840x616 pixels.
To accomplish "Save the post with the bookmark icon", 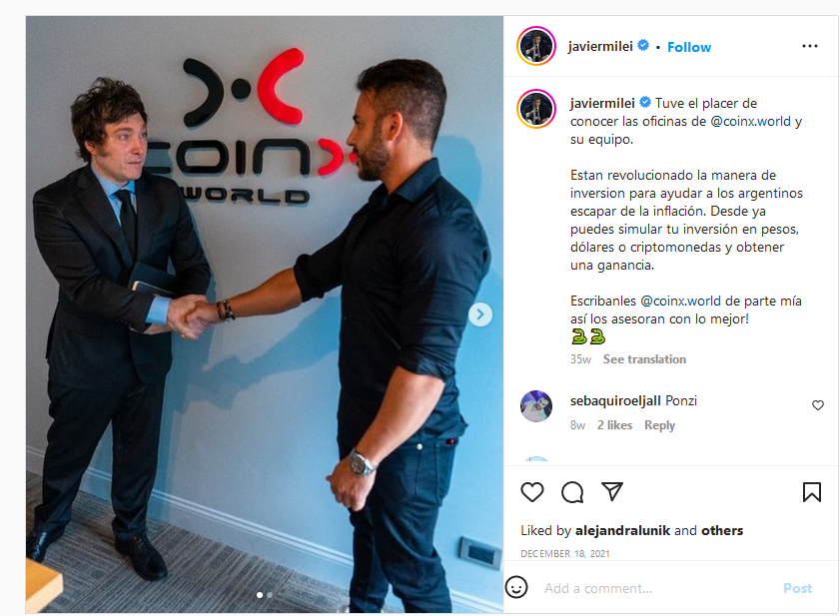I will pos(811,492).
